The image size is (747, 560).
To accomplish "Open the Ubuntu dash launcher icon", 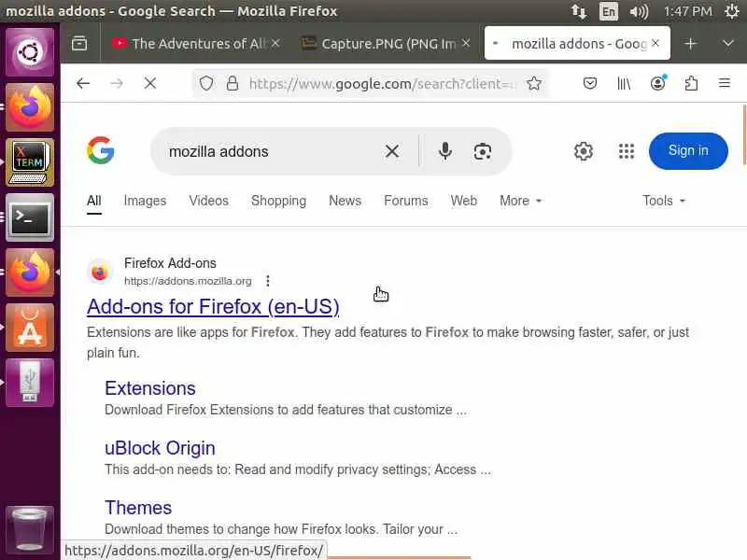I will pos(30,52).
